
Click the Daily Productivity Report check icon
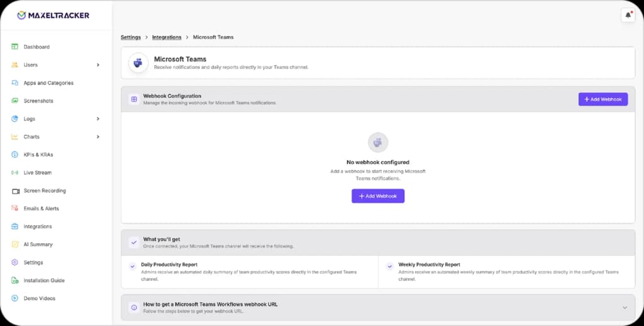[133, 266]
